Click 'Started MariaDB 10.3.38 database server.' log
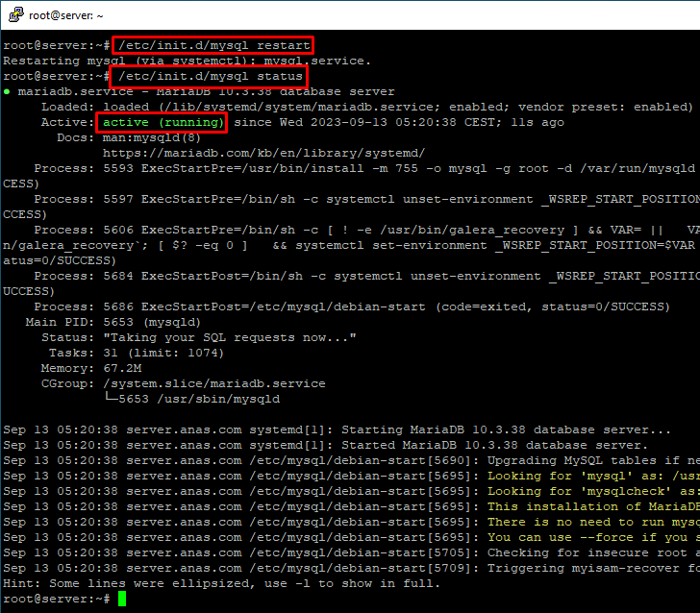Screen dimensions: 700x613 494,445
